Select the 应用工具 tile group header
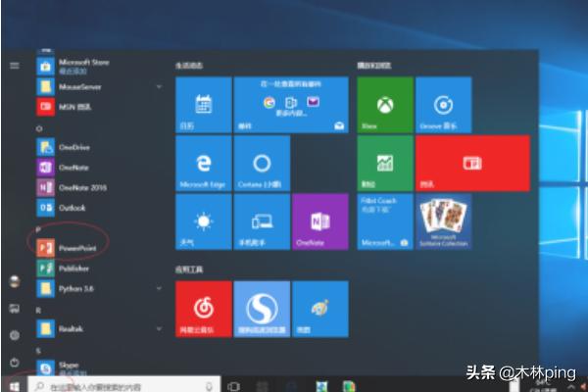This screenshot has width=588, height=392. click(189, 269)
